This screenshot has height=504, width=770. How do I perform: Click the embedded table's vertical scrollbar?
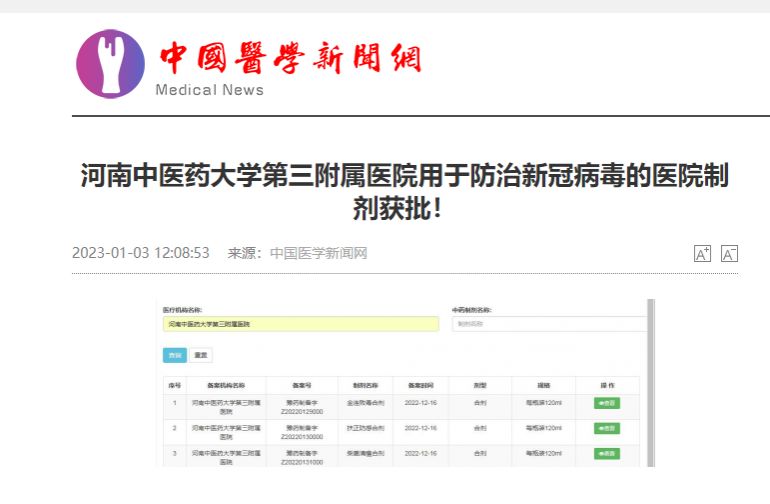click(650, 380)
